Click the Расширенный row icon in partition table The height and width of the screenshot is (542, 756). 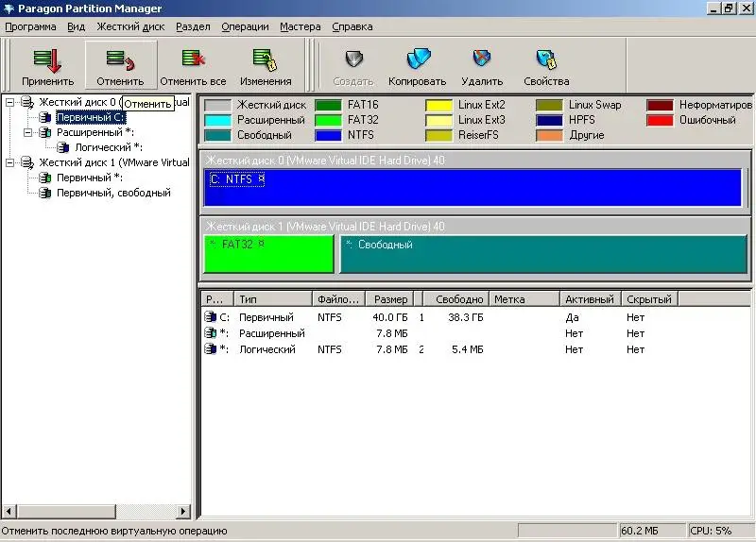tap(210, 333)
